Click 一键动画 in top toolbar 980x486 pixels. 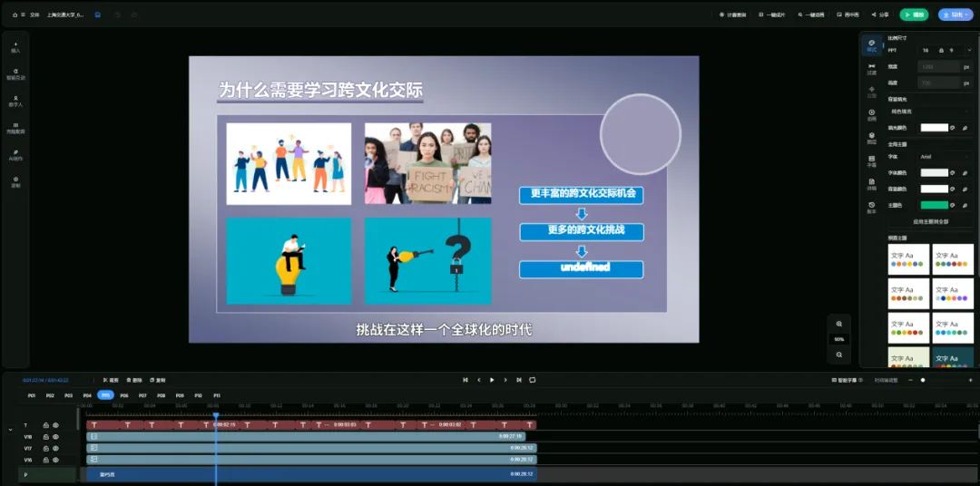pyautogui.click(x=810, y=15)
